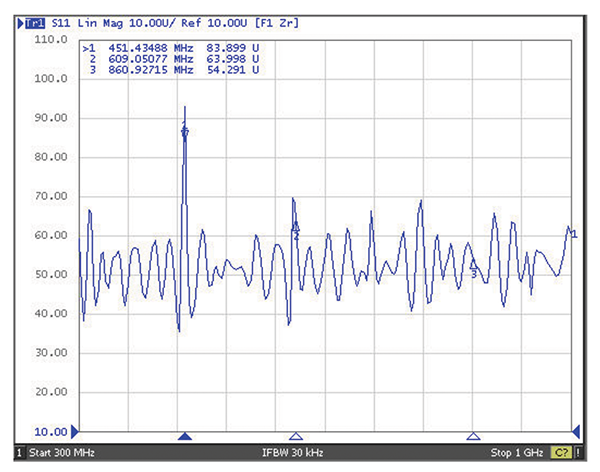Select marker 1 triangle on the frequency axis

click(x=184, y=437)
